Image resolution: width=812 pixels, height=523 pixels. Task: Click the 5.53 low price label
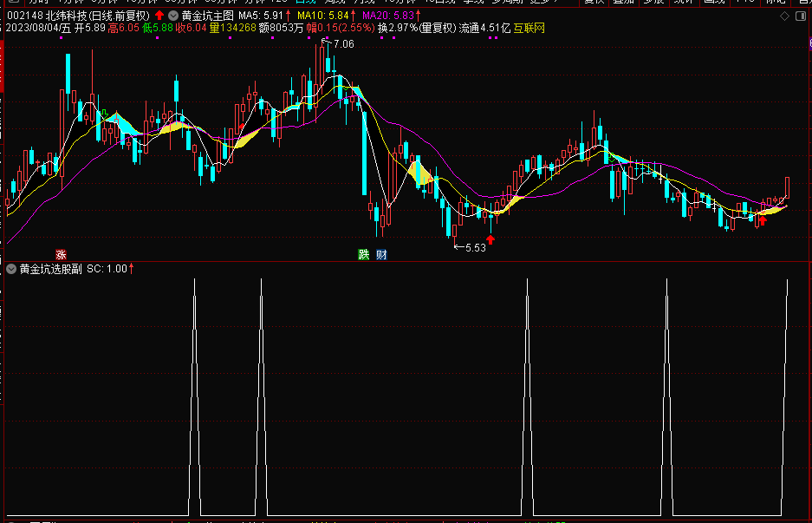click(x=476, y=248)
